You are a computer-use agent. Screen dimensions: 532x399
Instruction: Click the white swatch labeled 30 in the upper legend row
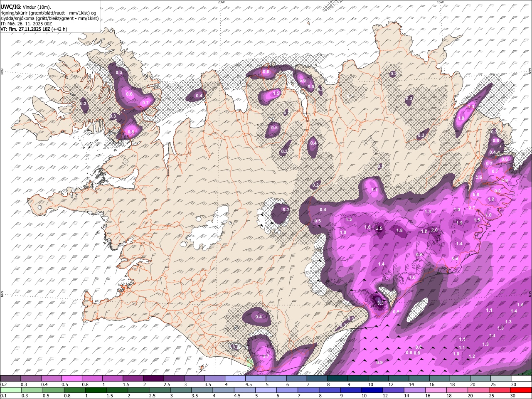point(521,379)
